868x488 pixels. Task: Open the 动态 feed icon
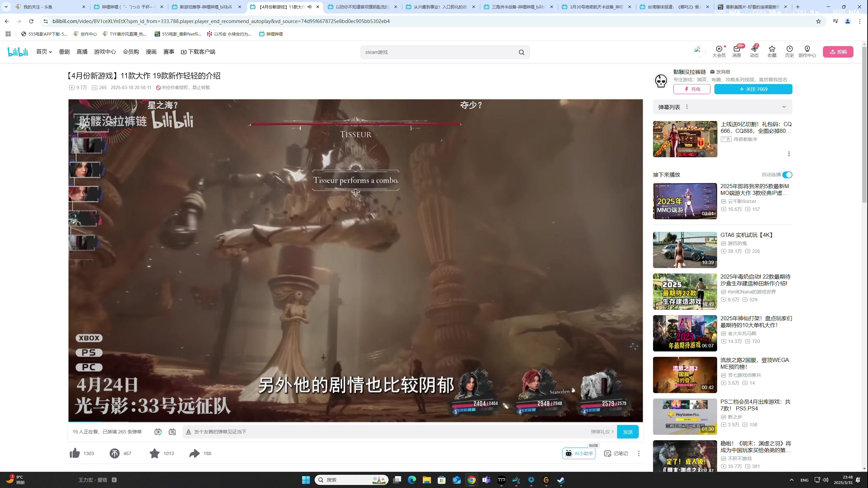754,52
